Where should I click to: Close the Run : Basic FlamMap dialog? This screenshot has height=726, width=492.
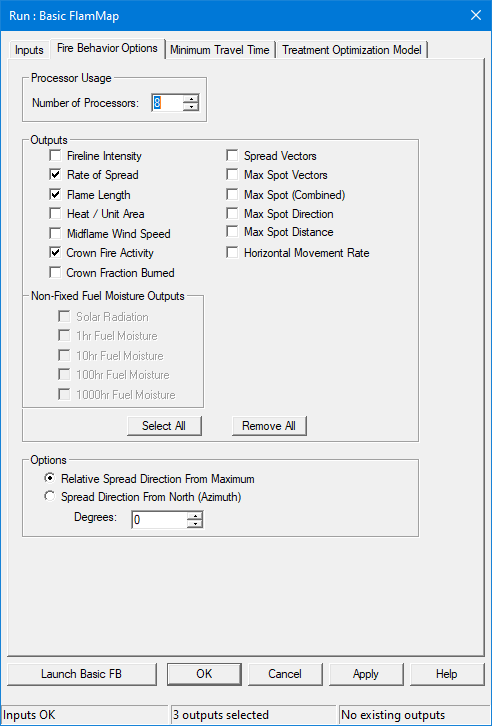point(476,15)
